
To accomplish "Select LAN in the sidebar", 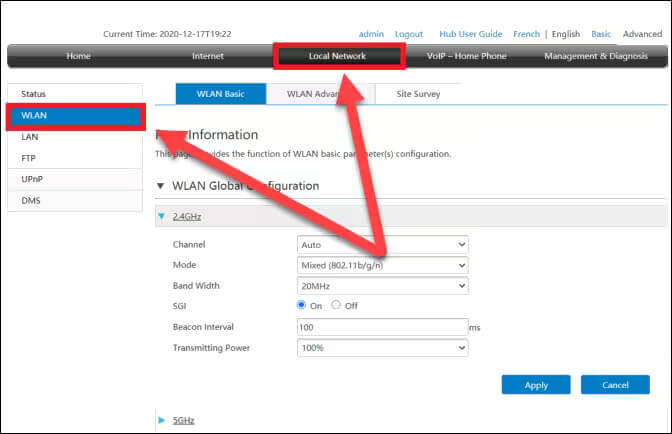I will point(29,137).
